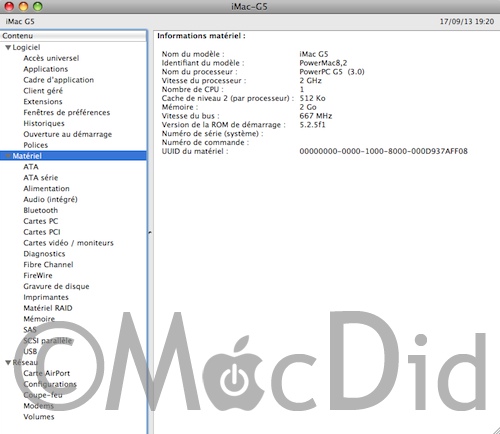Collapse the Matériel section triangle
This screenshot has height=434, width=500.
(x=8, y=156)
